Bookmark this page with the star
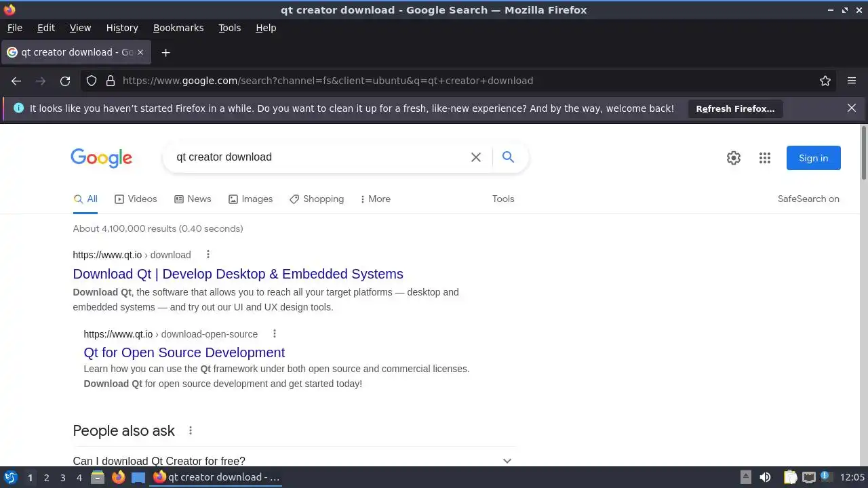 coord(825,81)
